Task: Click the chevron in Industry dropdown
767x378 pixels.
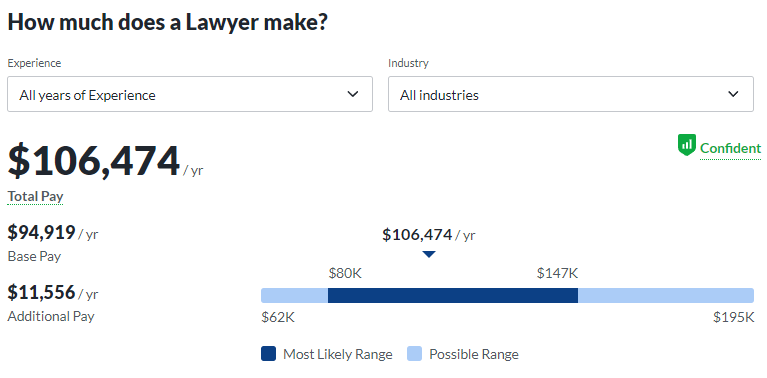Action: point(733,94)
